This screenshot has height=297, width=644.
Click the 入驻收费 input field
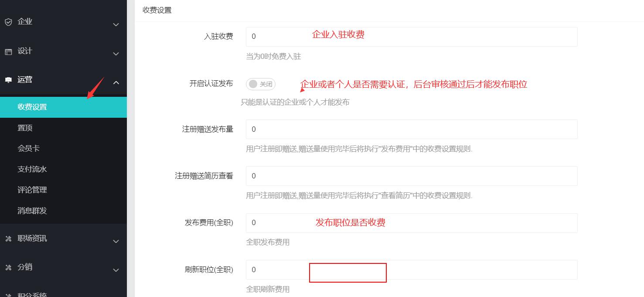[x=412, y=37]
